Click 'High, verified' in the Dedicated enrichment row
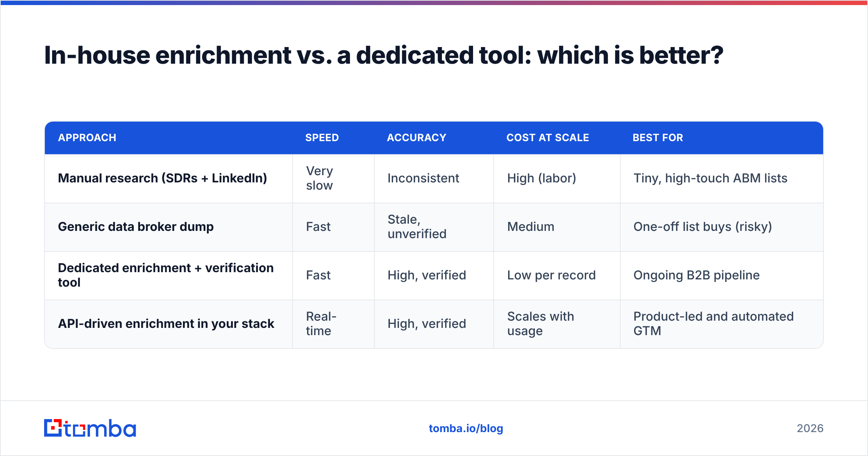 coord(427,275)
